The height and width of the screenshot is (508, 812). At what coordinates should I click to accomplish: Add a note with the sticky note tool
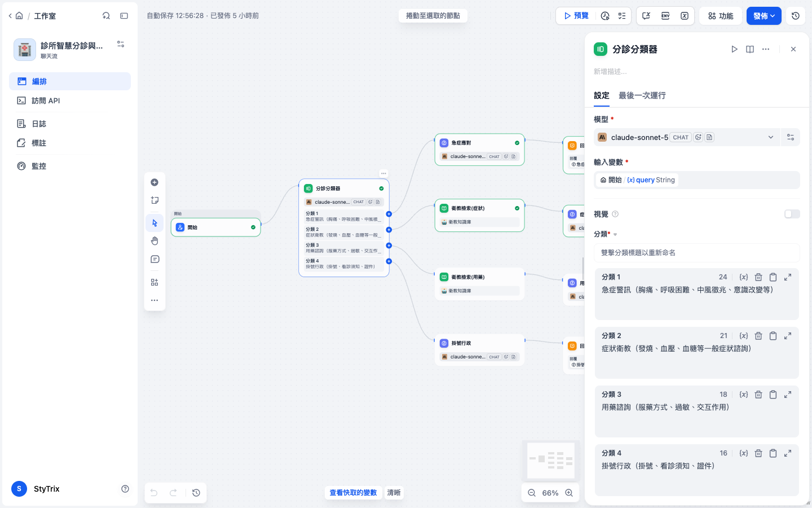coord(155,200)
